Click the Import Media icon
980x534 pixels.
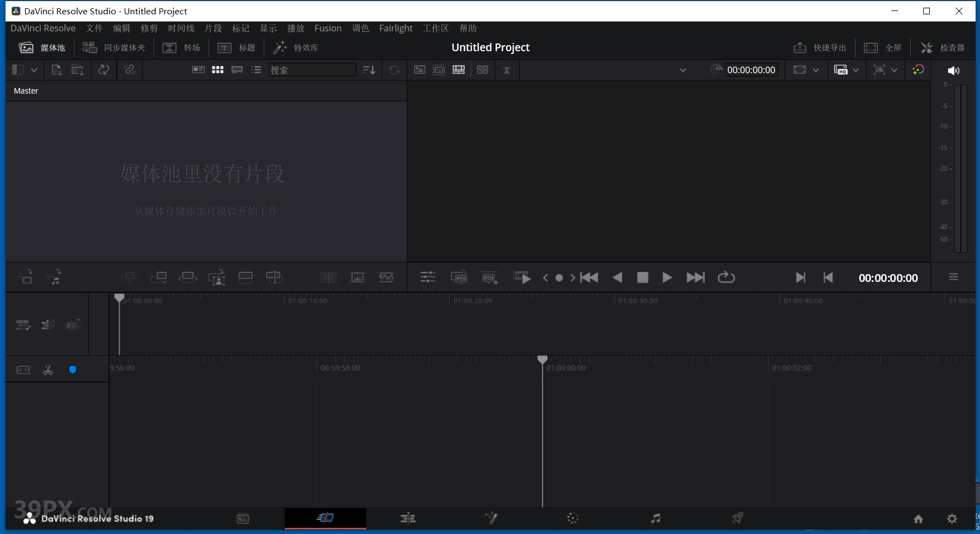(56, 70)
